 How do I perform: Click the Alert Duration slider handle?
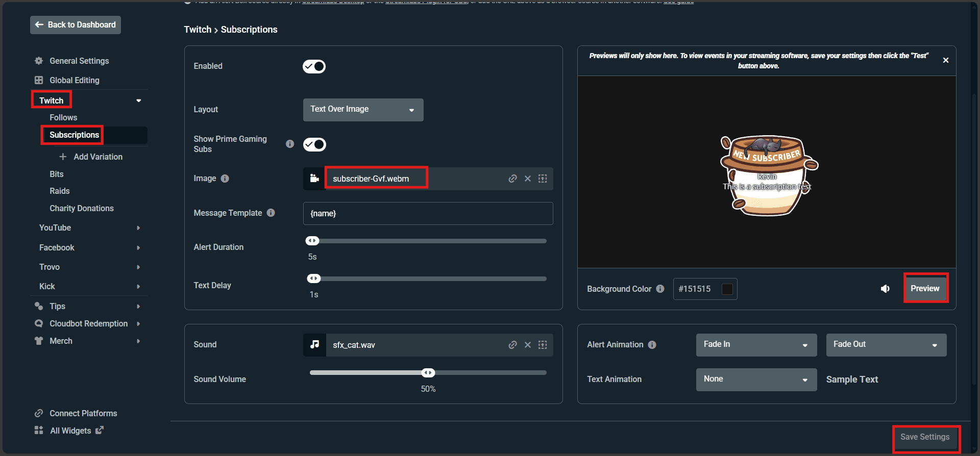coord(312,241)
